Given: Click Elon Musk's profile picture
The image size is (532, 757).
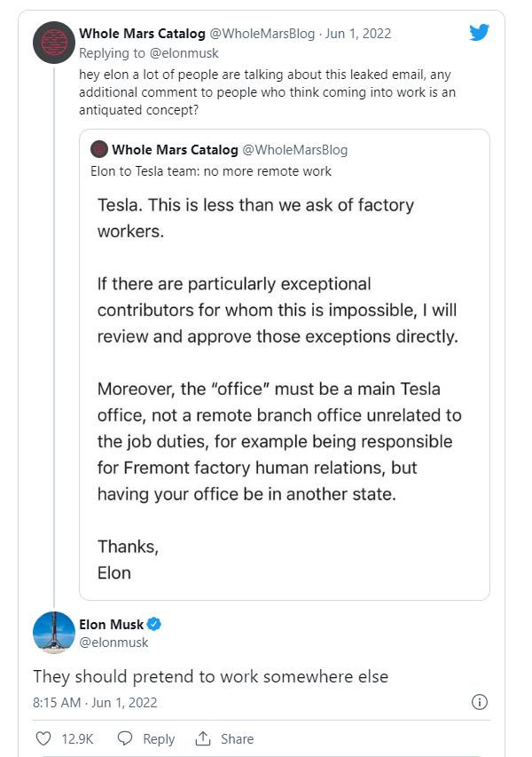Looking at the screenshot, I should click(x=53, y=632).
